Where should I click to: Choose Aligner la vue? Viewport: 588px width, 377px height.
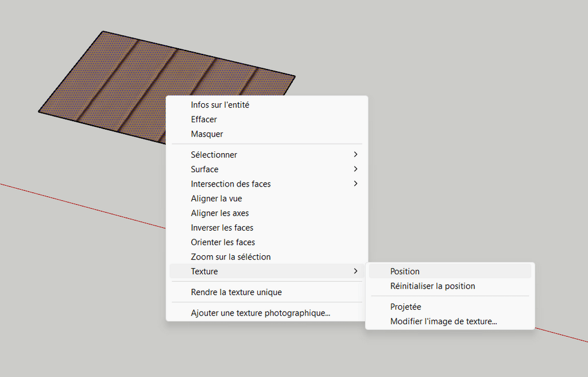[266, 199]
